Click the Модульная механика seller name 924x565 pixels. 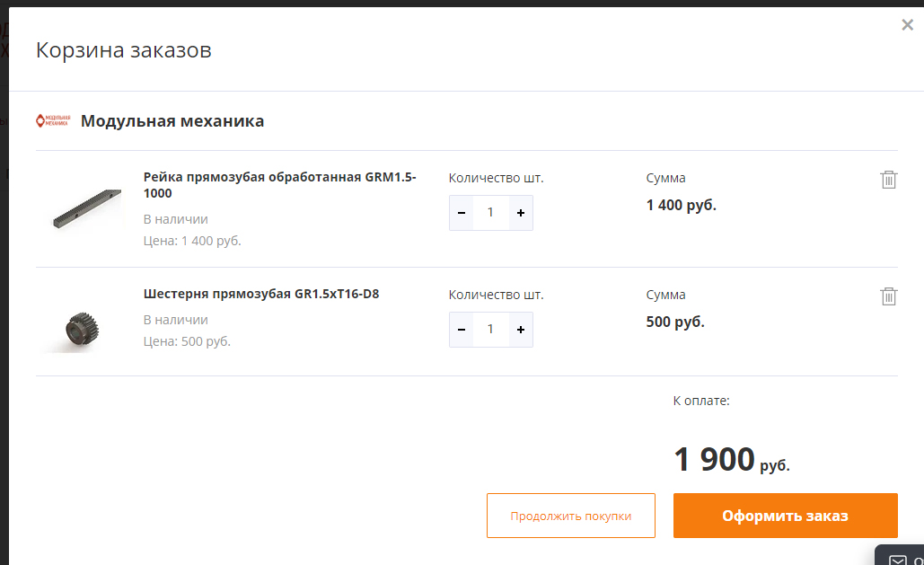pyautogui.click(x=172, y=120)
